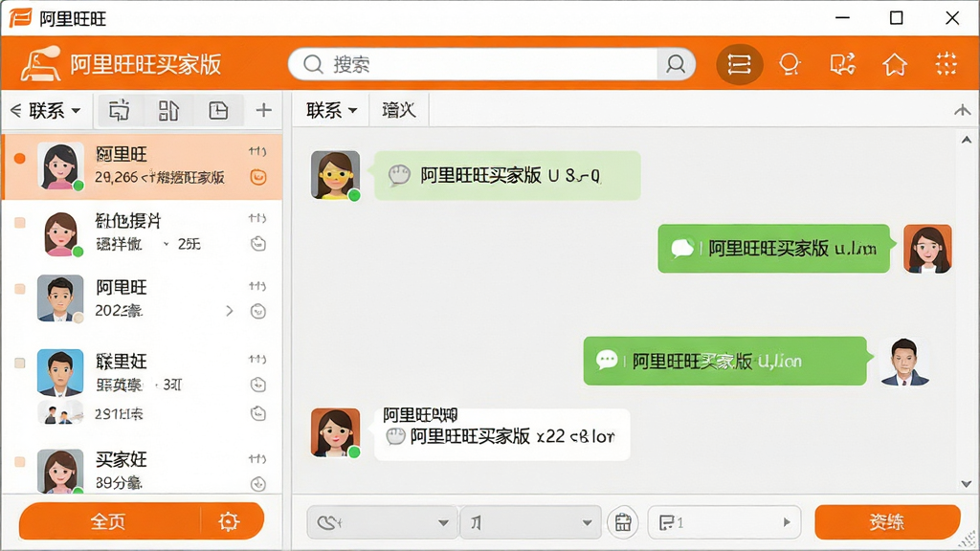Open the 联系 dropdown in the chat panel
This screenshot has height=551, width=980.
[331, 111]
